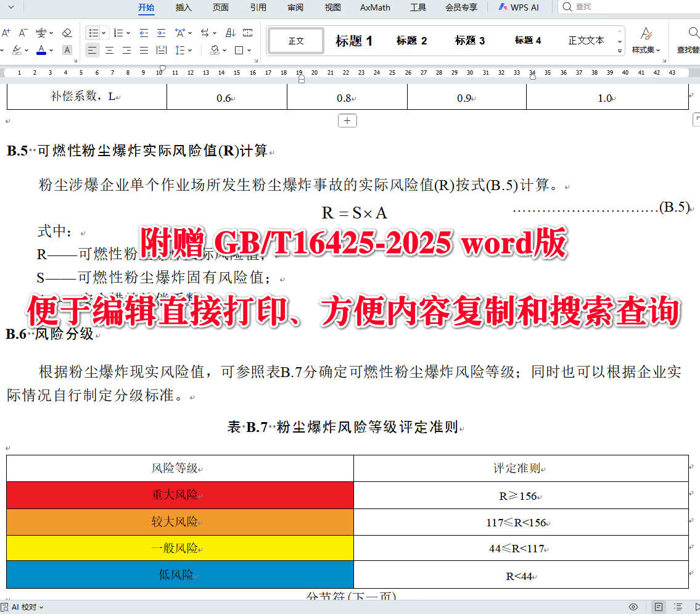
Task: Open the sort paragraphs tool
Action: click(x=229, y=33)
